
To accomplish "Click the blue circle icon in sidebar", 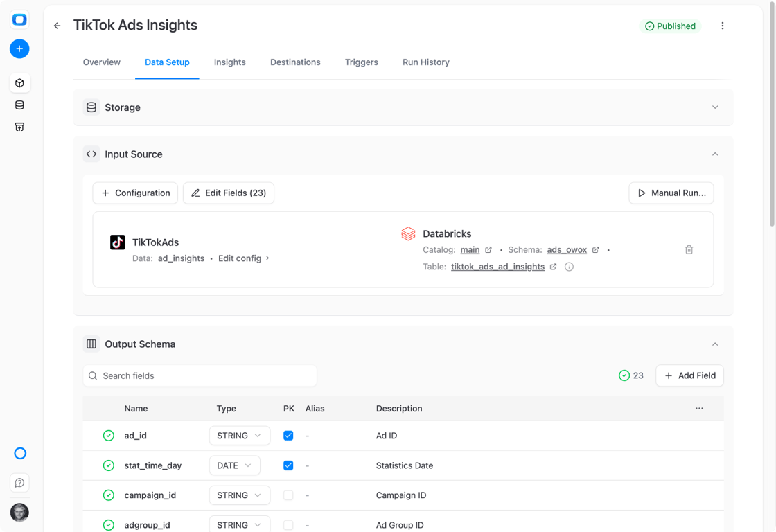I will pyautogui.click(x=20, y=453).
